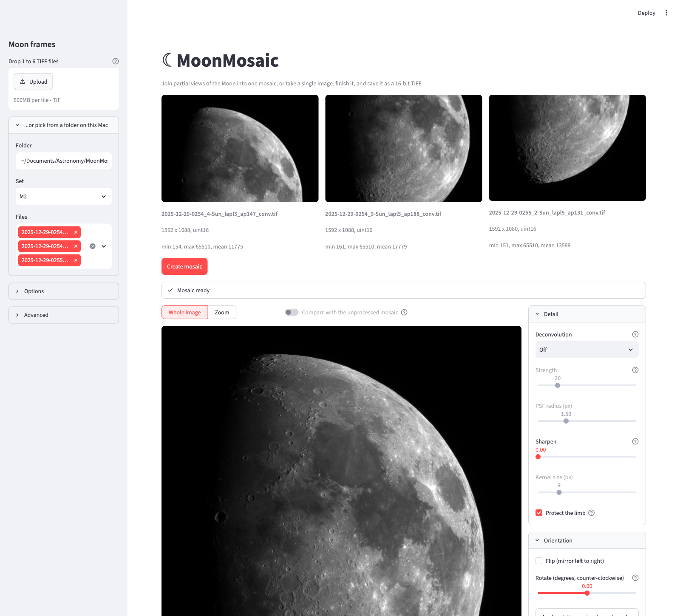Click the large mosaic preview image
Screen dimensions: 680x616
(341, 471)
